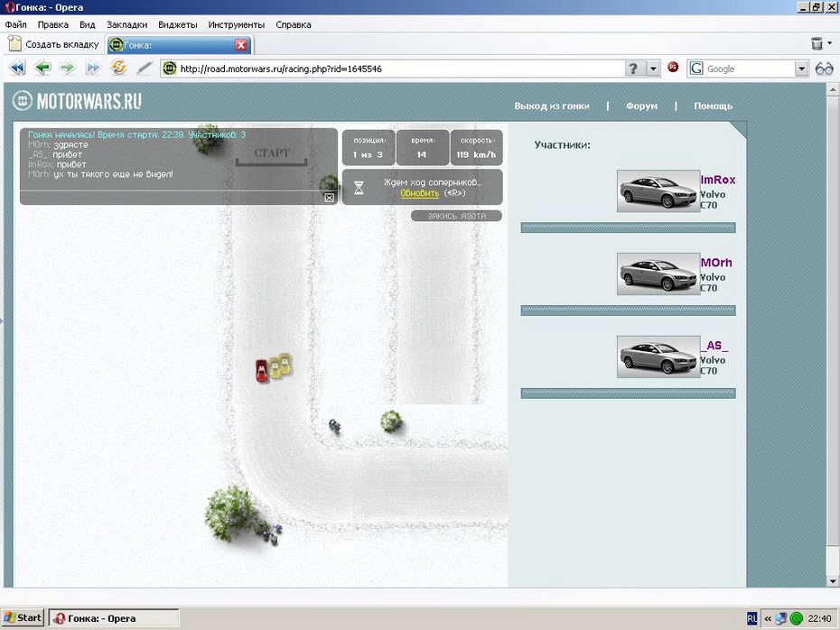
Task: Click the red round icon beside address bar
Action: tap(674, 68)
